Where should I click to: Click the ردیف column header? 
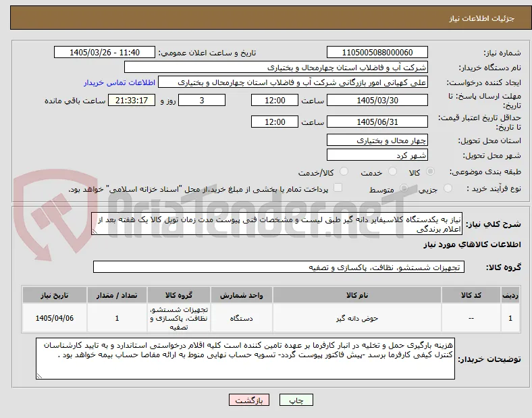tap(510, 295)
